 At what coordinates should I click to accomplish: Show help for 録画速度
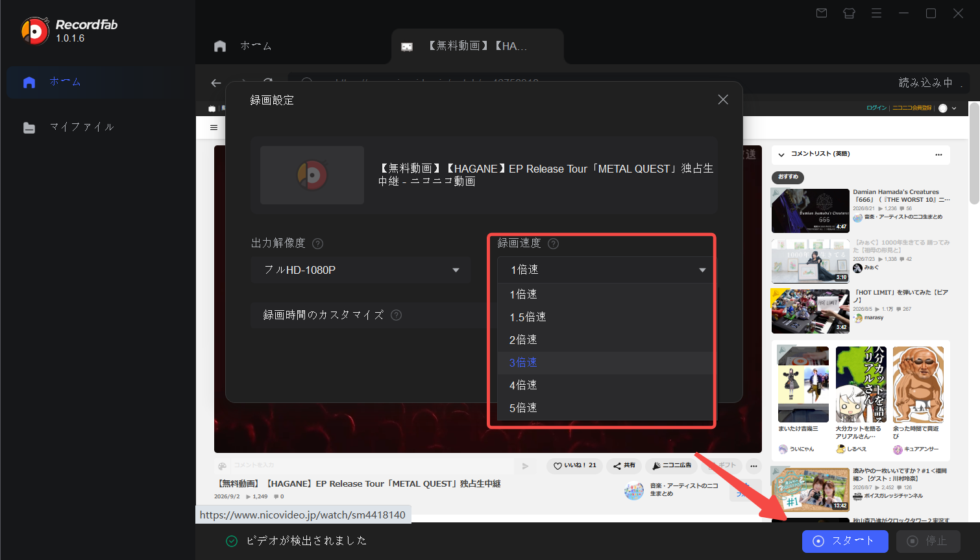[x=553, y=244]
